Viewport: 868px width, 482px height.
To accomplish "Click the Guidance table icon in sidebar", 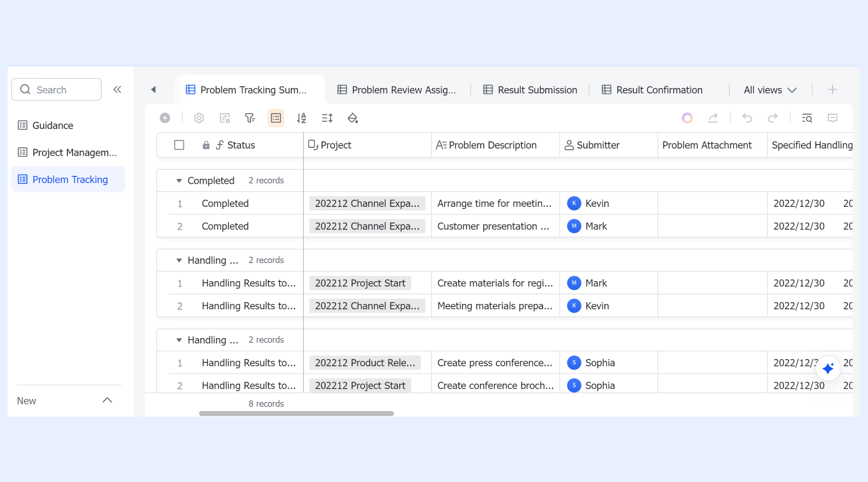I will tap(23, 125).
